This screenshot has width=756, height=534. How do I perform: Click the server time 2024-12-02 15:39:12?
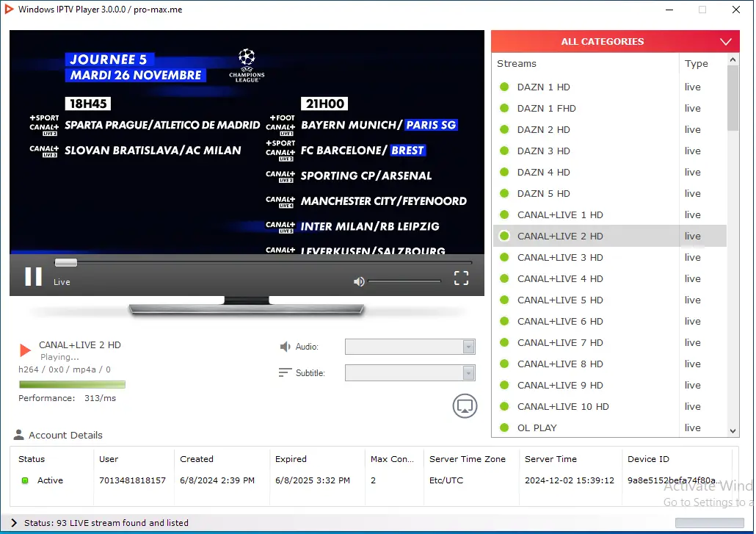[570, 480]
